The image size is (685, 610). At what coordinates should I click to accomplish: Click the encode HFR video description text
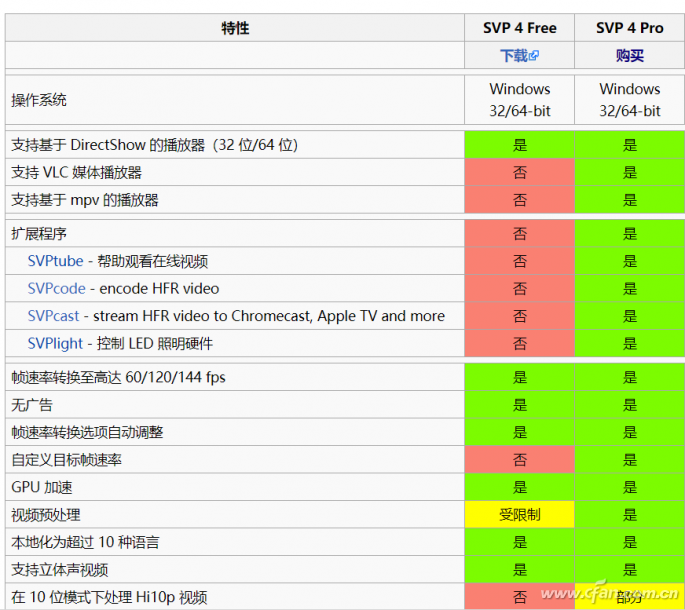(159, 288)
